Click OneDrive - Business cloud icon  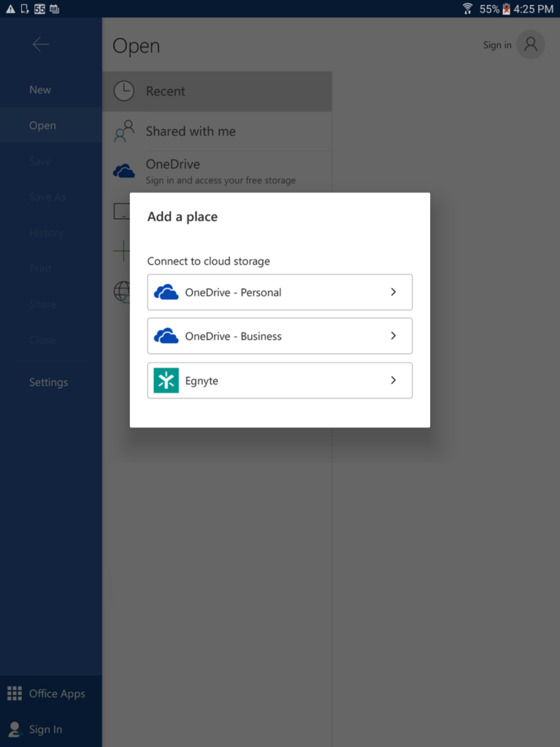166,336
